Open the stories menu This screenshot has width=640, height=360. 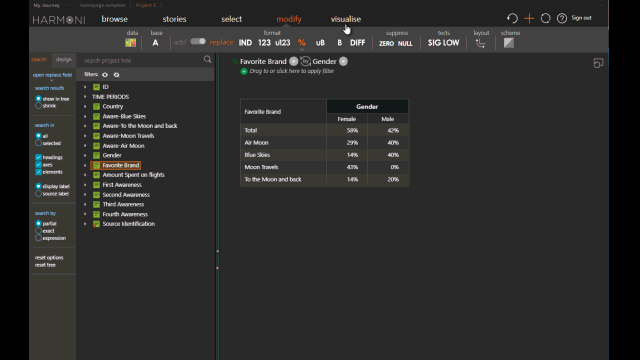pos(174,19)
